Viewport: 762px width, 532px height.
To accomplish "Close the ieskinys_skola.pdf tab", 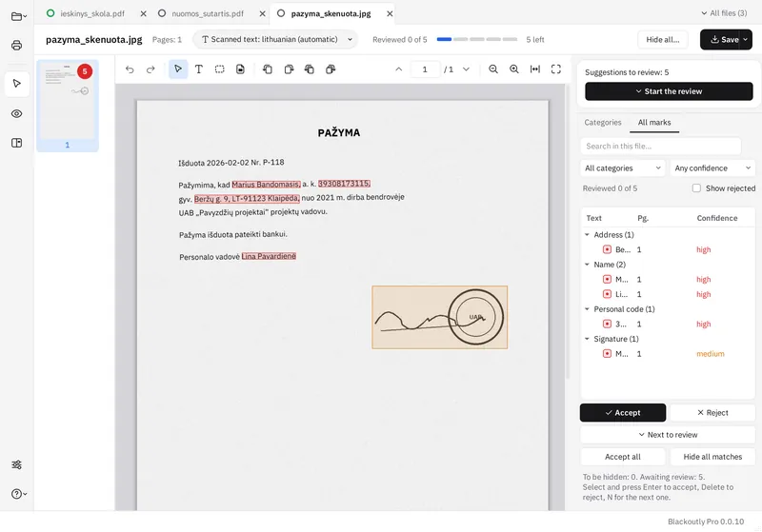I will click(144, 13).
